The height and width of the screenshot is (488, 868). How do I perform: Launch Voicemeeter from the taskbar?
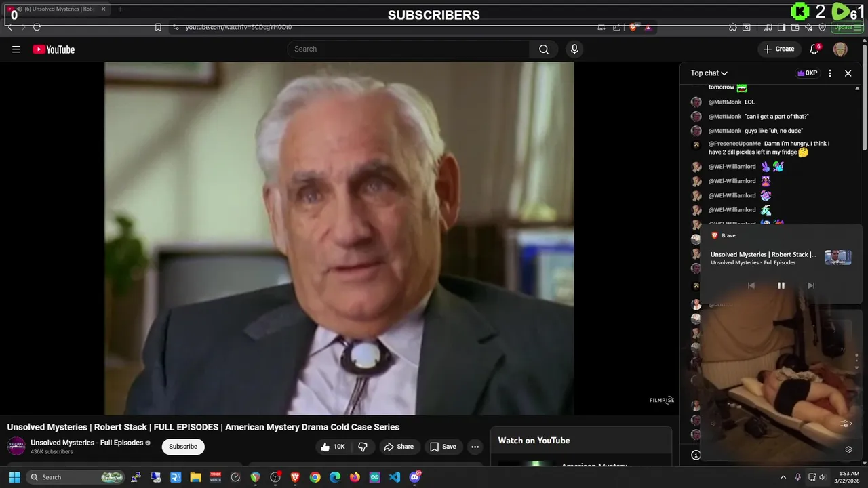(216, 477)
